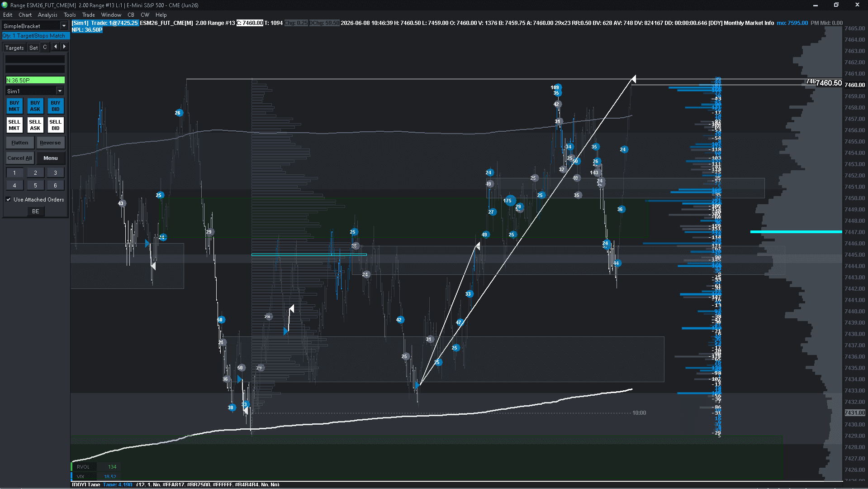Select quantity preset 5
Screen dimensions: 868x489
[x=35, y=185]
